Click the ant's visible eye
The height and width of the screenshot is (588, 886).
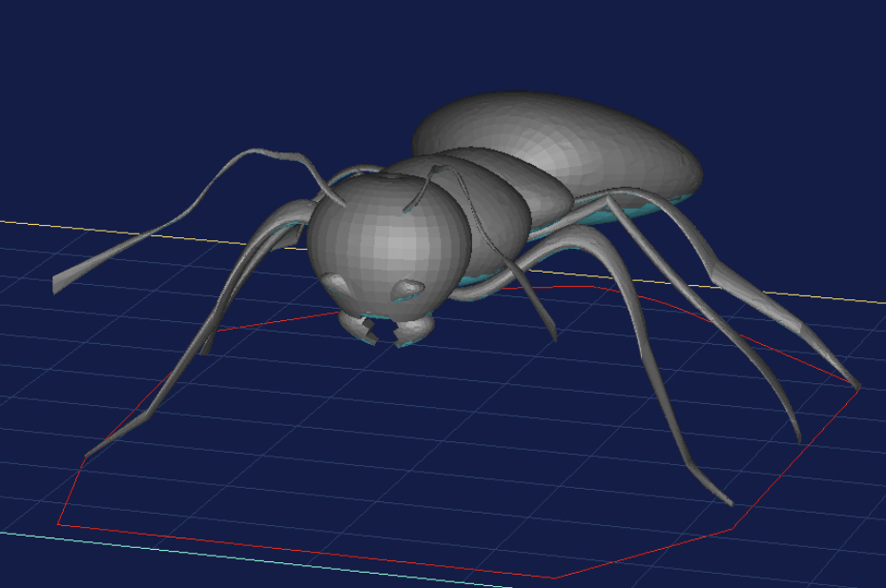pos(408,286)
